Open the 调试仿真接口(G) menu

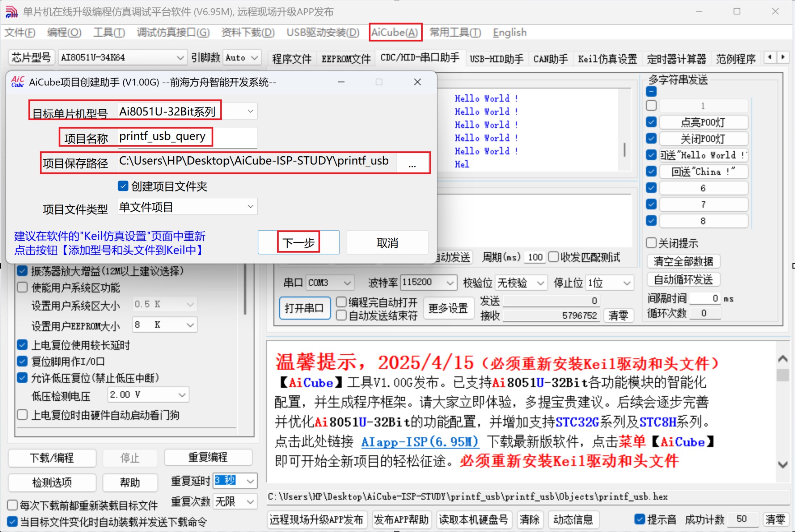tap(173, 33)
